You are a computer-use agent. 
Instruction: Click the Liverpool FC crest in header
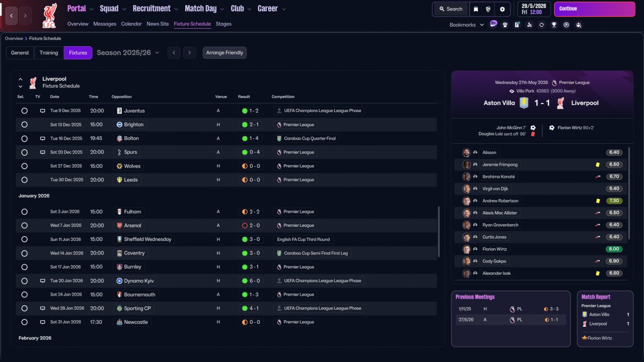[49, 15]
